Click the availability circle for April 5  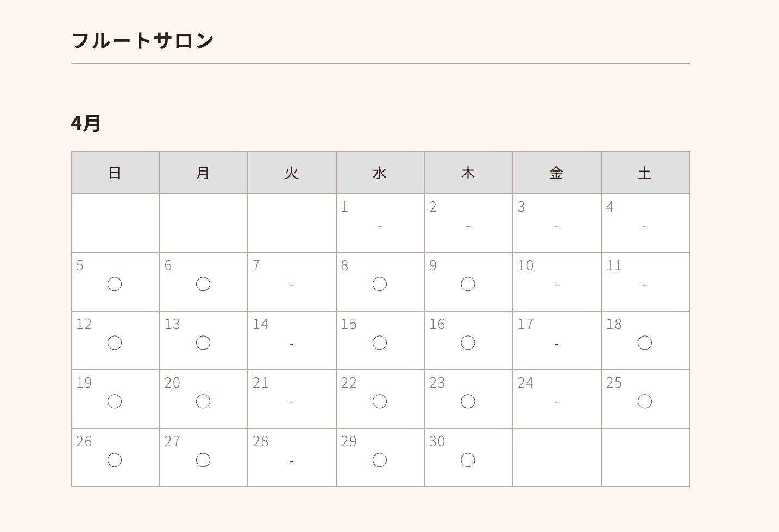(x=115, y=284)
